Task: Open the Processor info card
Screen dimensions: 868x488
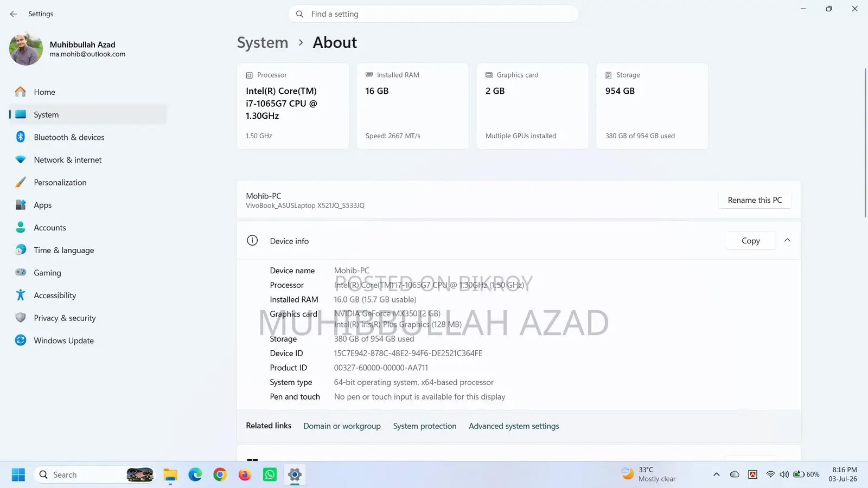Action: coord(293,106)
